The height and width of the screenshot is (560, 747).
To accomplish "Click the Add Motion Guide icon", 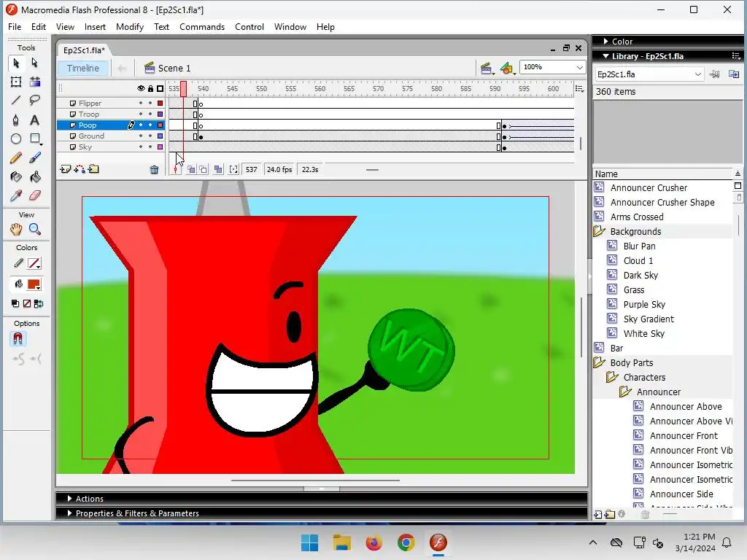I will 80,169.
